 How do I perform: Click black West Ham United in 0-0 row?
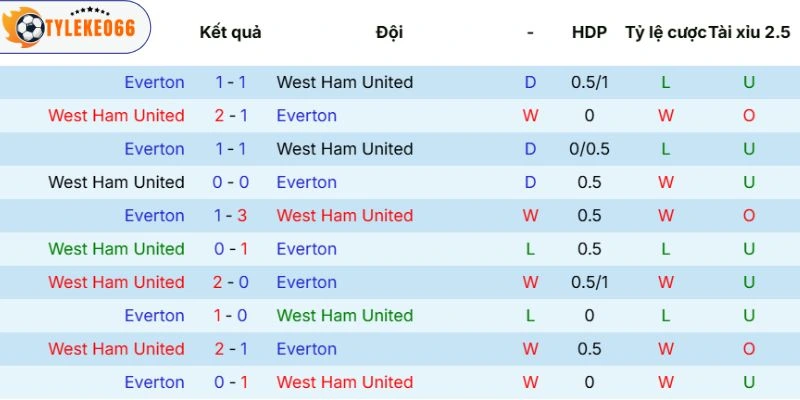point(116,182)
